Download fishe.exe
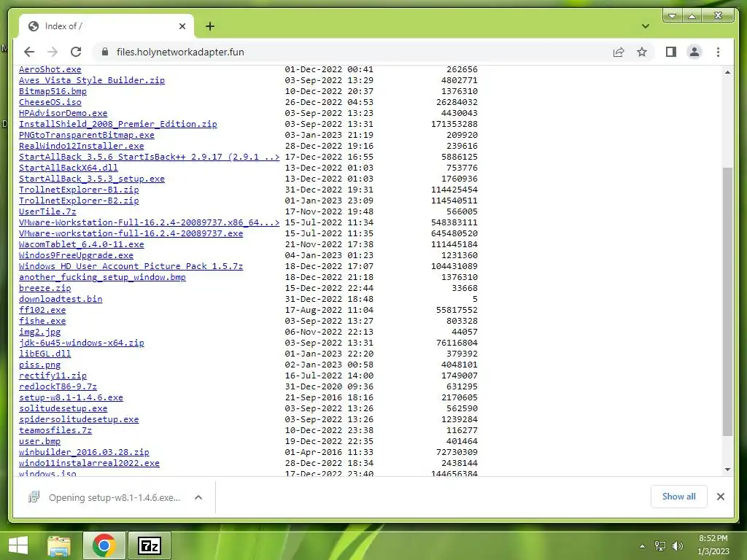 point(42,321)
